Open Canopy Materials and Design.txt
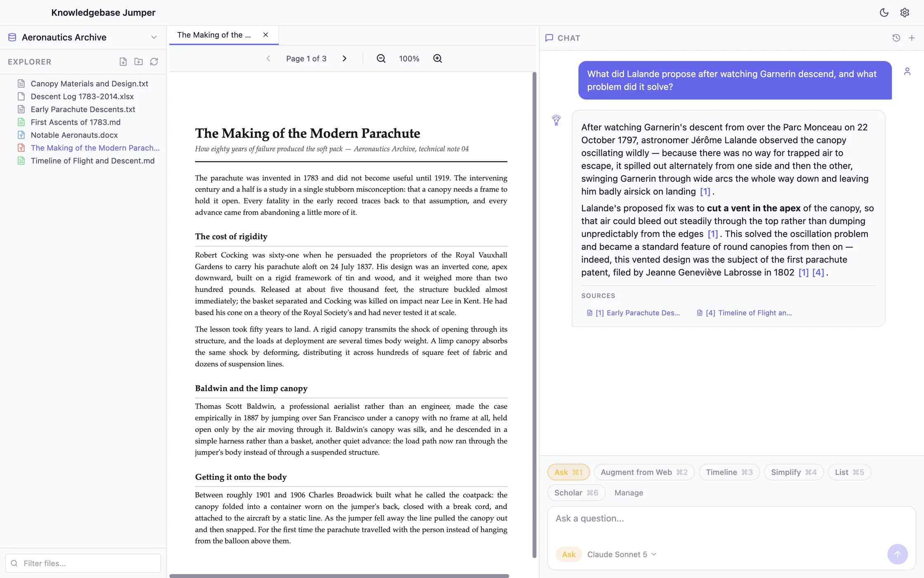Screen dimensions: 924x578 (90, 83)
